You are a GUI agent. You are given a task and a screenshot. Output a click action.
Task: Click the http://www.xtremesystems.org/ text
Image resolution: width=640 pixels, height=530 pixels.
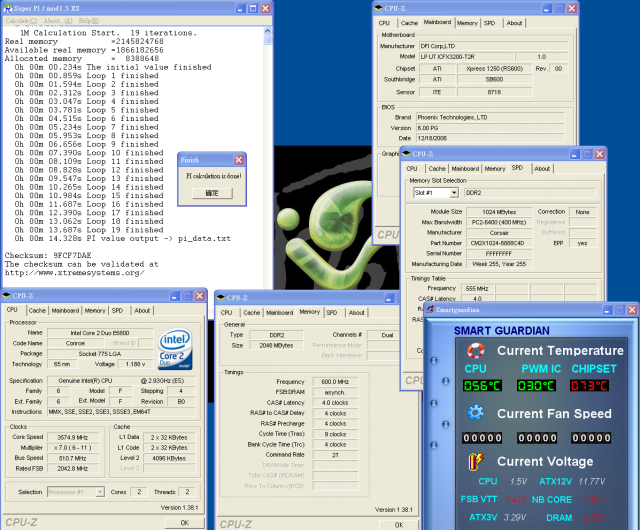[x=75, y=273]
